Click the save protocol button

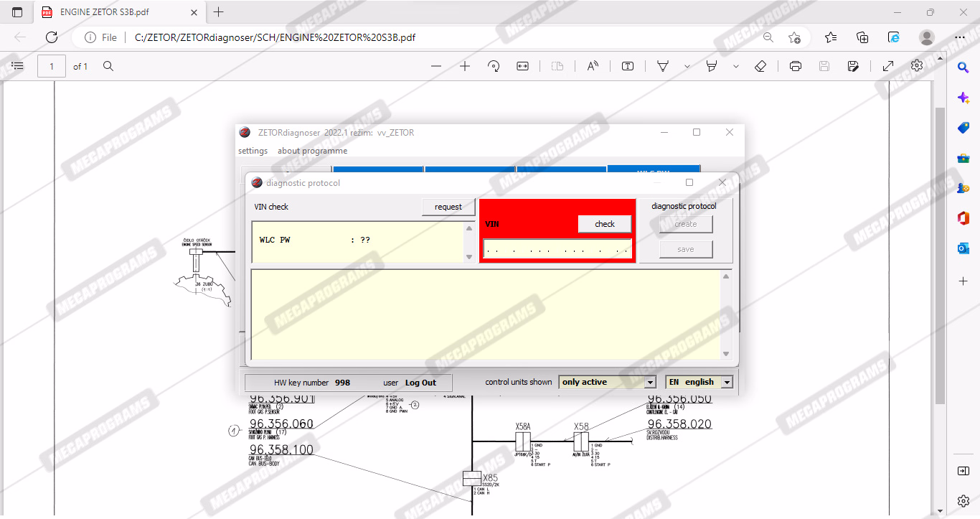(686, 249)
